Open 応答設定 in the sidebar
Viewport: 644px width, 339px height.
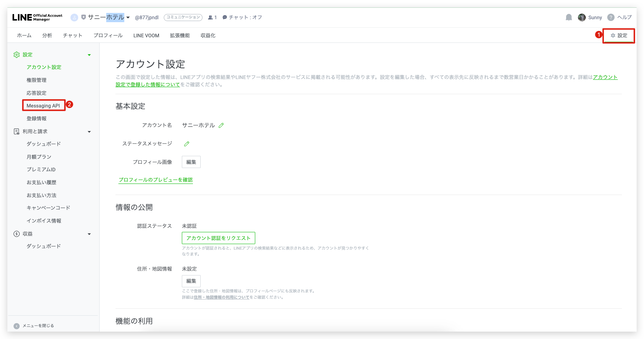[x=37, y=93]
